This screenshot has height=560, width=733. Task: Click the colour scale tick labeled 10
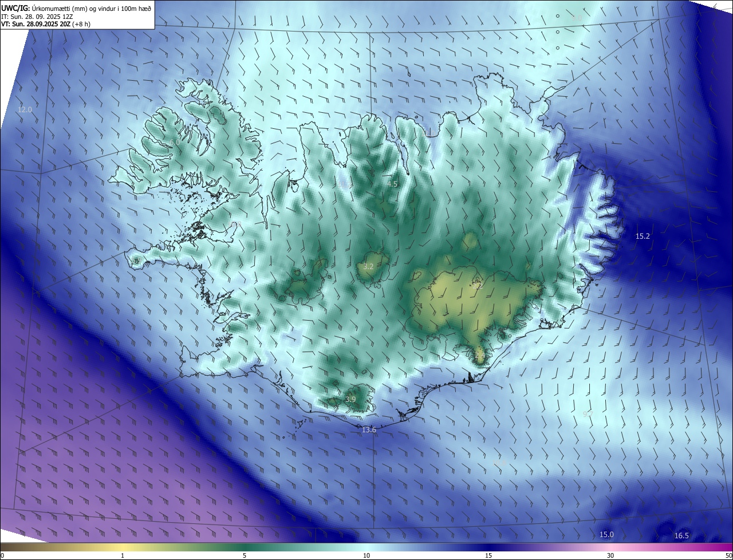click(x=366, y=555)
